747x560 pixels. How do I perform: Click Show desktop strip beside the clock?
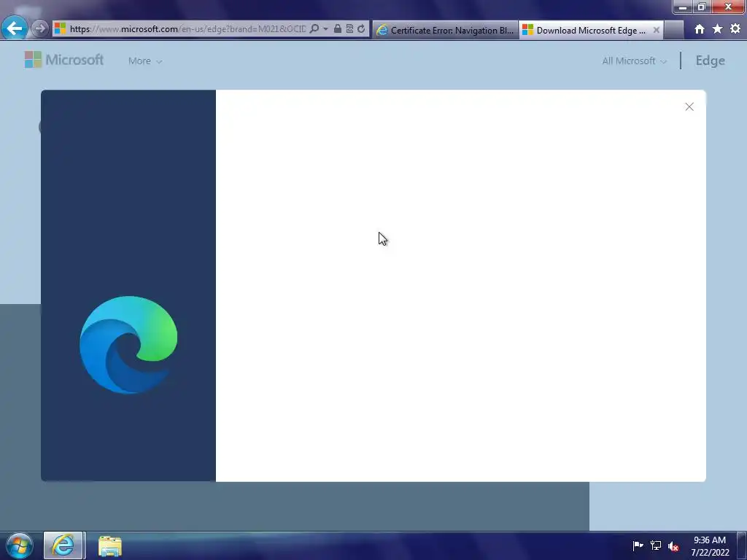(x=742, y=545)
